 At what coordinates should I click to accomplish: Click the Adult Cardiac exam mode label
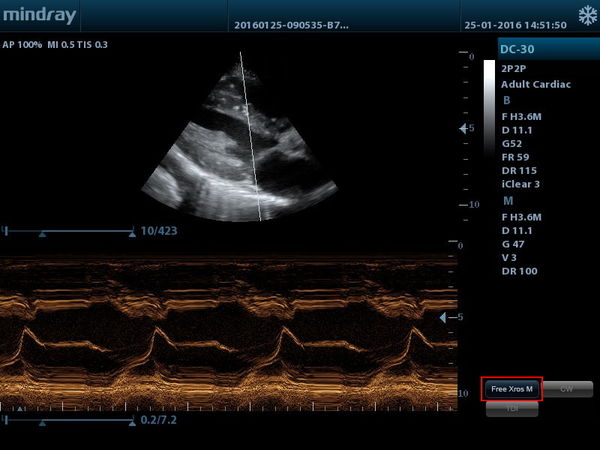536,85
